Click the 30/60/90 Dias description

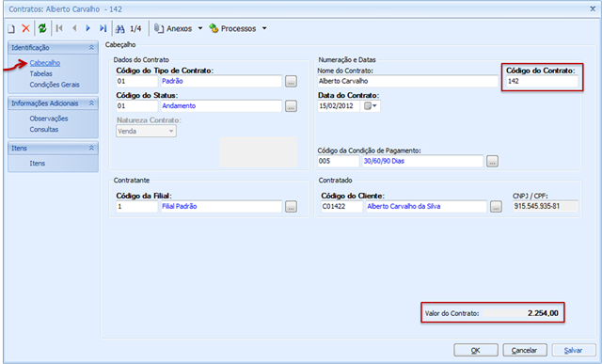pos(384,161)
